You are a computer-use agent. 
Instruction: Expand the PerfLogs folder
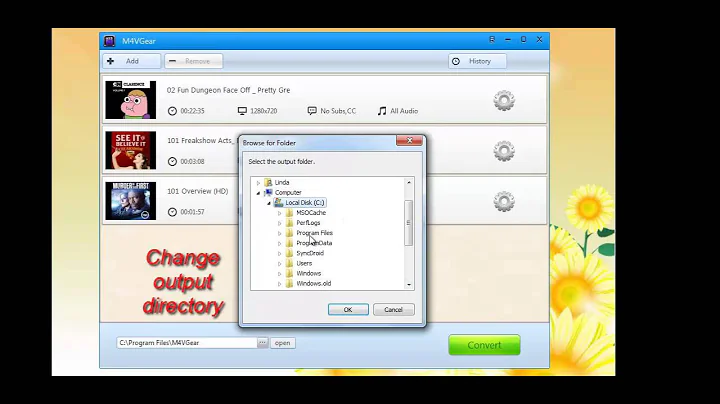279,223
